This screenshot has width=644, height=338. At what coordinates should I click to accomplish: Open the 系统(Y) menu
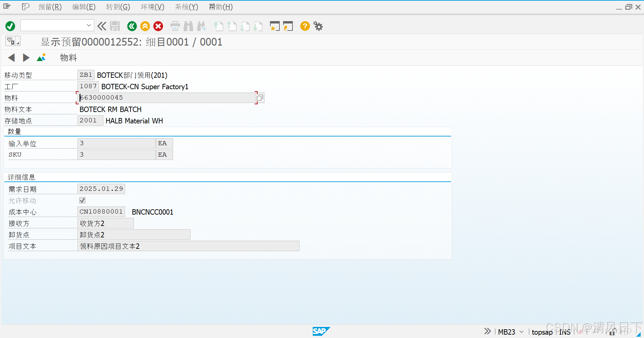tap(186, 7)
